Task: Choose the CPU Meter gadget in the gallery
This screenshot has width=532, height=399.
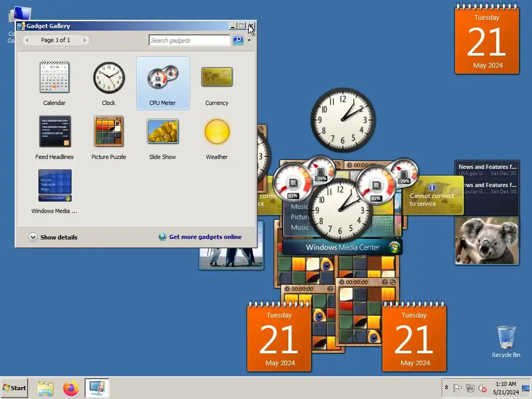Action: pyautogui.click(x=163, y=84)
